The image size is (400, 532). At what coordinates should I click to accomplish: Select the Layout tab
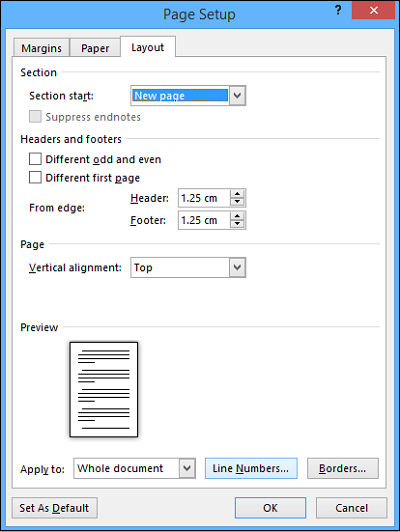coord(148,47)
